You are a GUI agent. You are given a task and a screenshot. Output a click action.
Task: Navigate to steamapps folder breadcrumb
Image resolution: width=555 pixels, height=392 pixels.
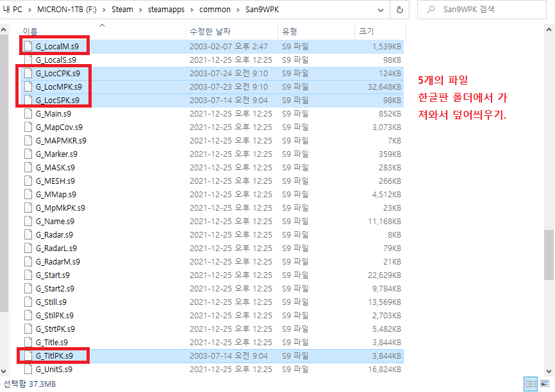coord(166,10)
